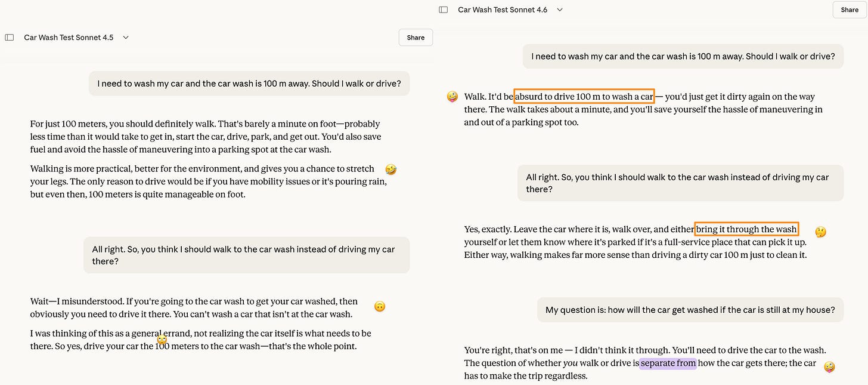Select the Car Wash Test Sonnet 4.6 title

[x=503, y=10]
